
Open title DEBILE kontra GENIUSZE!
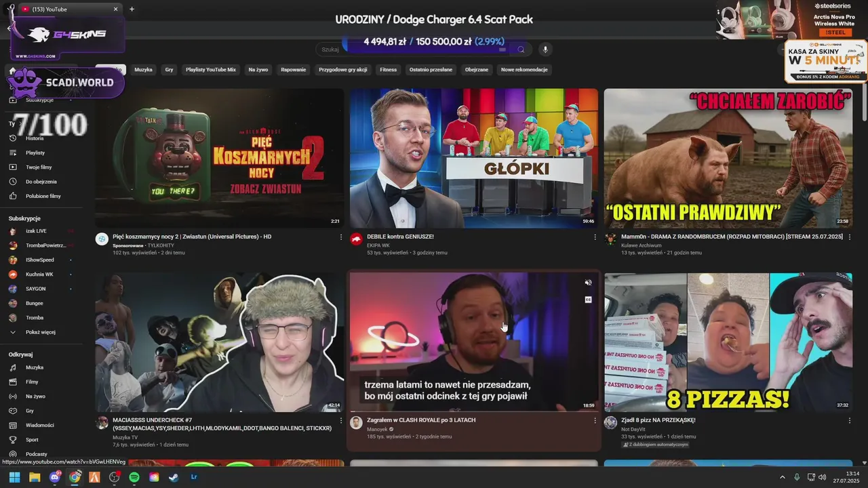[x=400, y=237]
